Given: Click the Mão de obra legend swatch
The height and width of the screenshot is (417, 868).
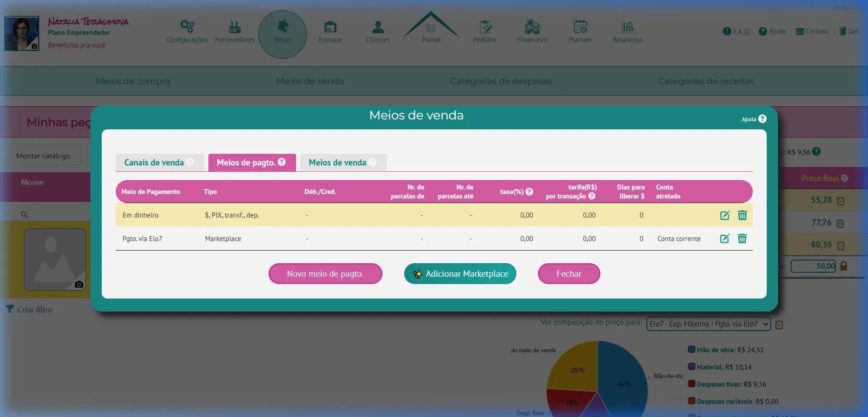Looking at the screenshot, I should tap(691, 350).
